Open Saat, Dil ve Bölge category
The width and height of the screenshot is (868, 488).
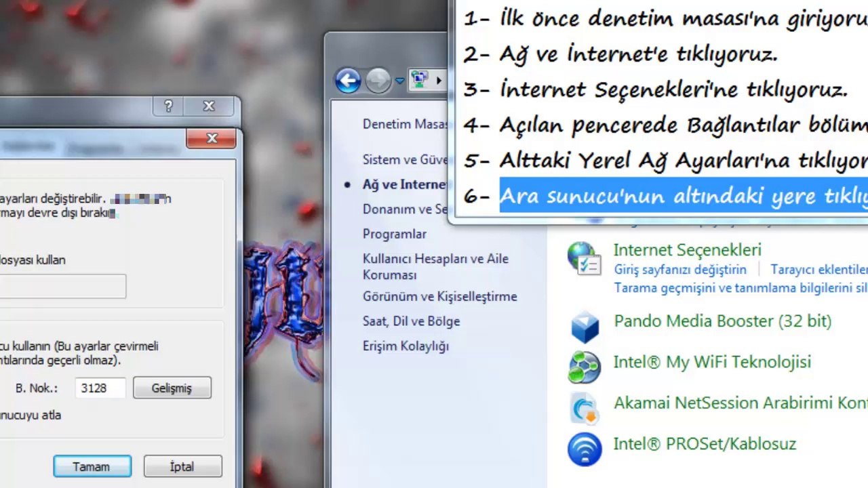tap(411, 321)
